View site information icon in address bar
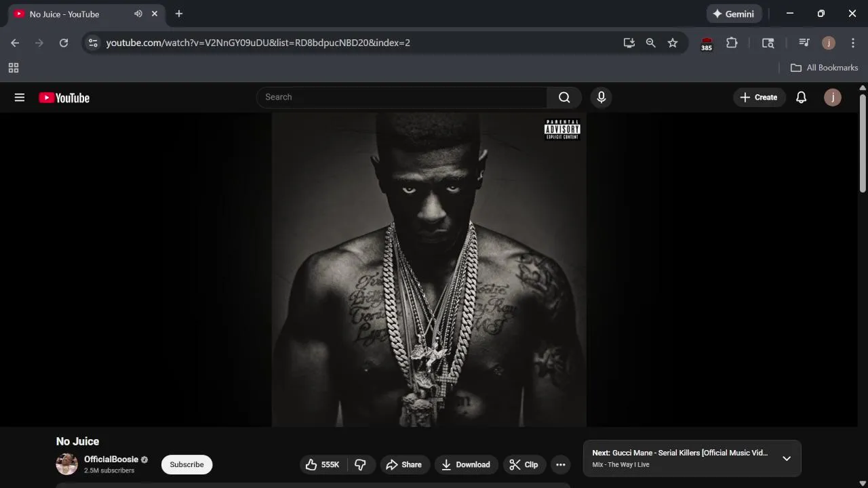The image size is (868, 488). pyautogui.click(x=93, y=43)
